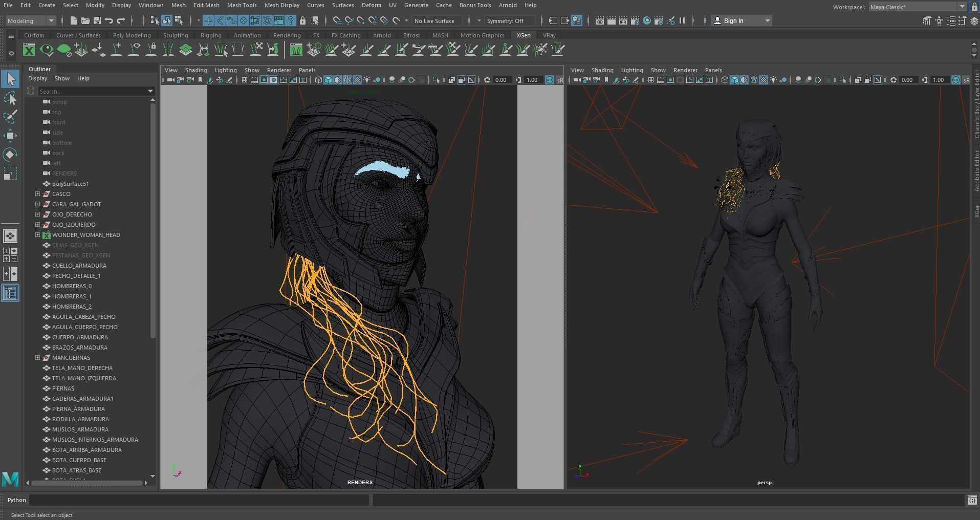
Task: Click the Undo arrow icon
Action: coord(109,20)
